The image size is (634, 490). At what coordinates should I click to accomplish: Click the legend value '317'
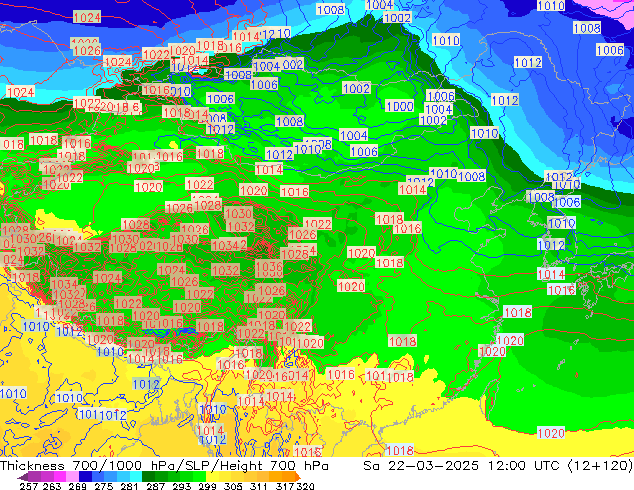(x=285, y=486)
